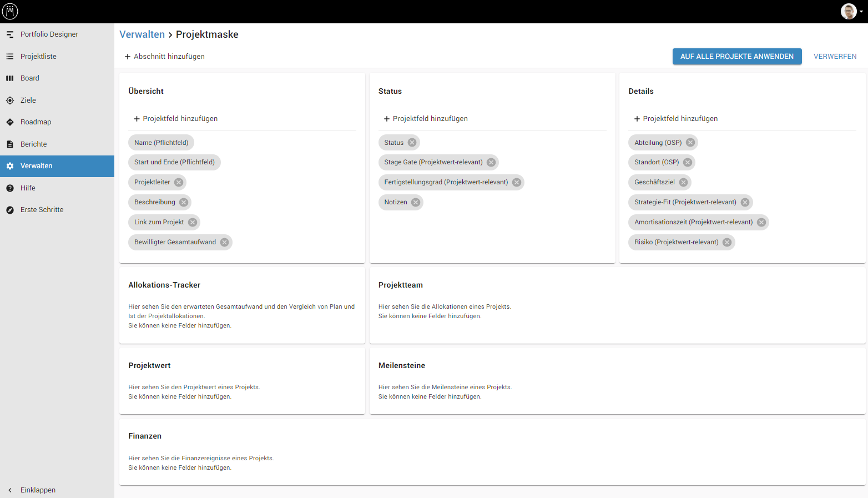This screenshot has width=868, height=498.
Task: Remove the Status field chip
Action: click(x=412, y=143)
